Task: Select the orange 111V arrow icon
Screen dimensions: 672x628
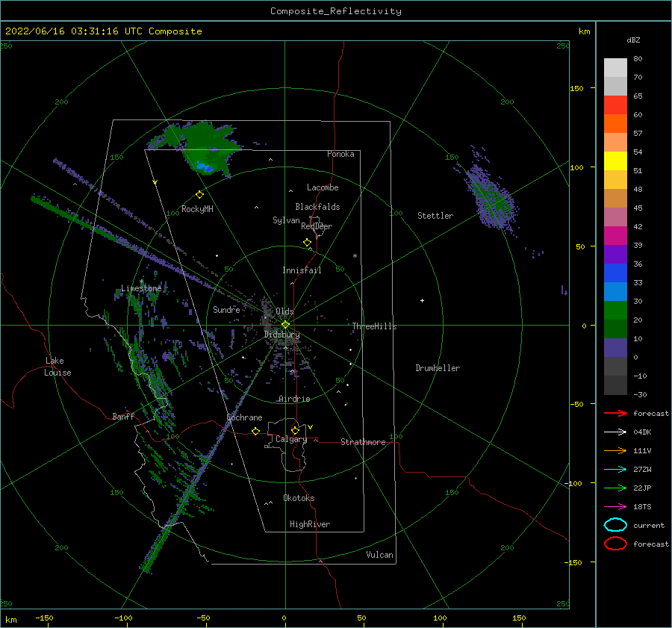Action: pos(615,450)
